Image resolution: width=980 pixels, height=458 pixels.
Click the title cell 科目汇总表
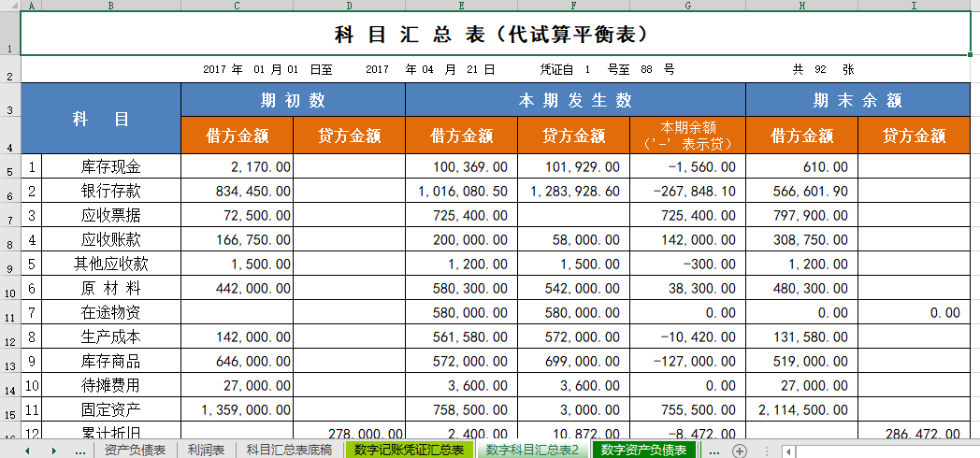pos(495,35)
